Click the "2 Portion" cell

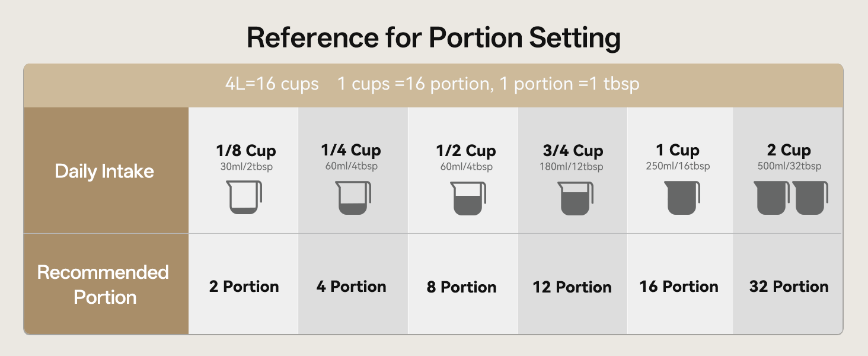(244, 287)
